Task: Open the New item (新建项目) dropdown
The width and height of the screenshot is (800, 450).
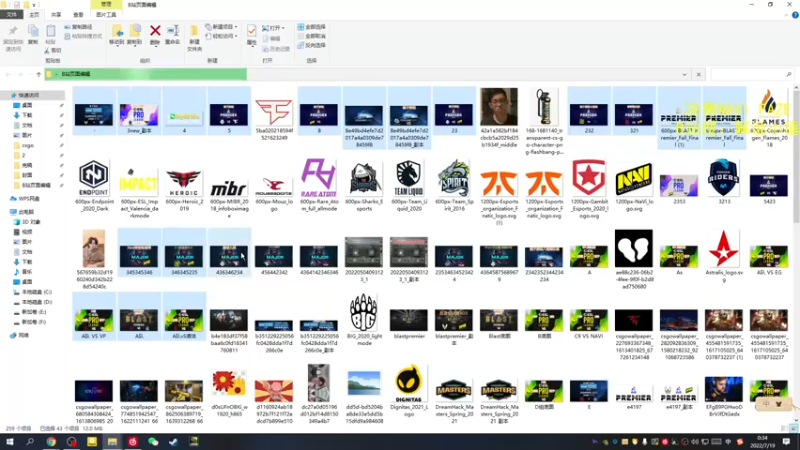Action: point(221,27)
